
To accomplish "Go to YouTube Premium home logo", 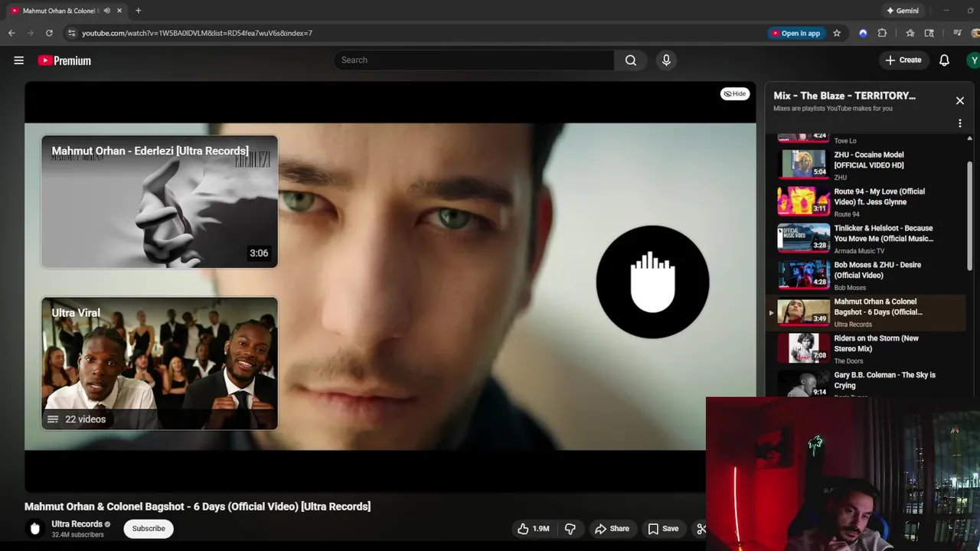I will (64, 60).
